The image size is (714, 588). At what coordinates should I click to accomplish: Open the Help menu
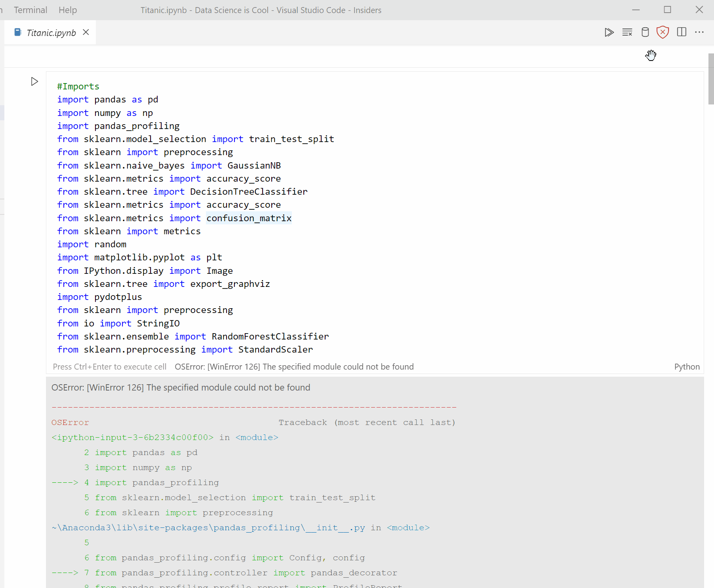click(67, 10)
